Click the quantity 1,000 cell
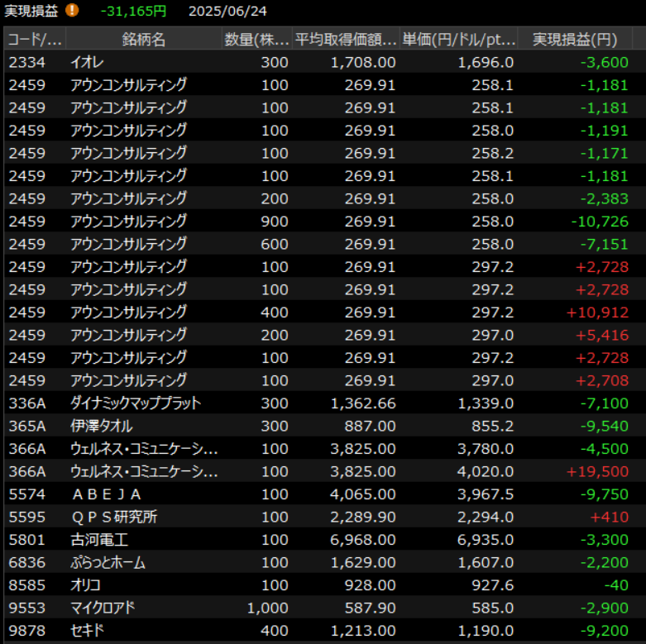 pyautogui.click(x=268, y=608)
